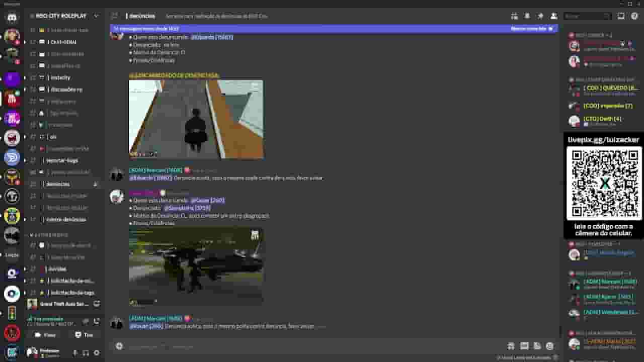Disconnect from the voice channel
The height and width of the screenshot is (362, 644).
[97, 321]
